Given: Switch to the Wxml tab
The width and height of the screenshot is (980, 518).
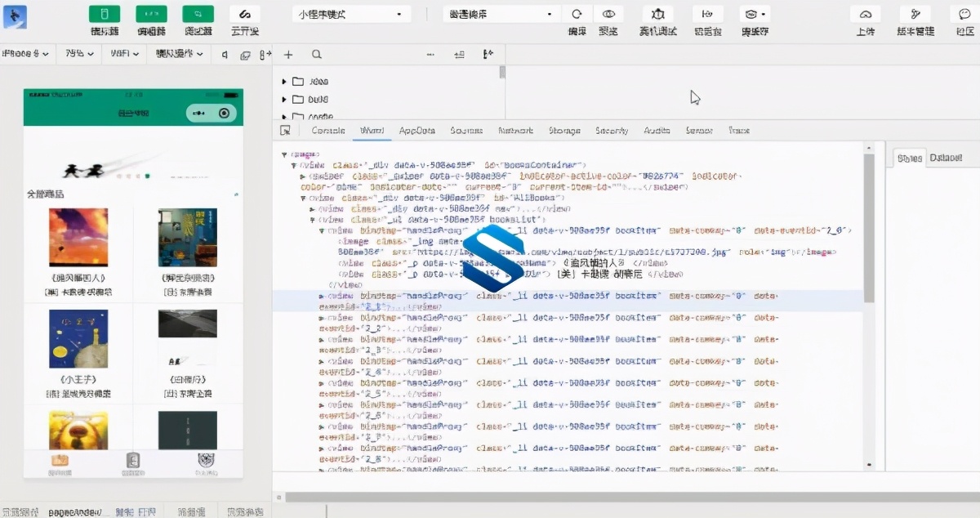Looking at the screenshot, I should (372, 131).
